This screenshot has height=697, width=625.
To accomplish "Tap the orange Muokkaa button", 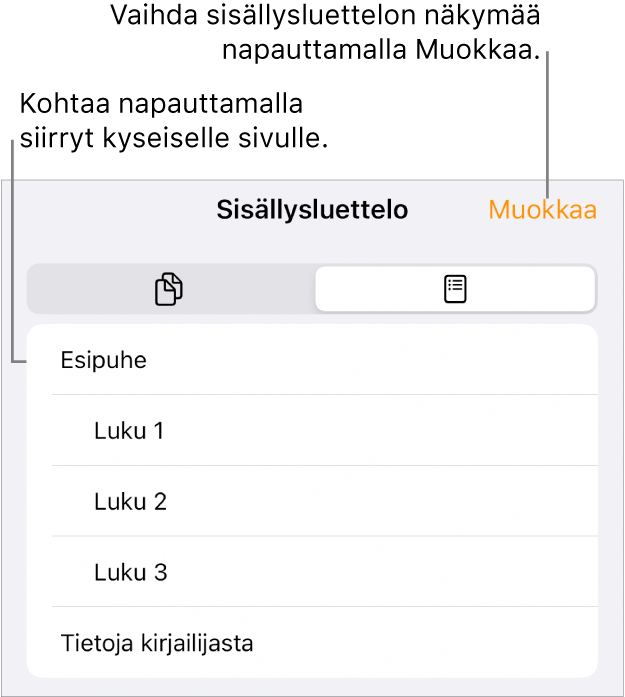I will click(x=542, y=210).
